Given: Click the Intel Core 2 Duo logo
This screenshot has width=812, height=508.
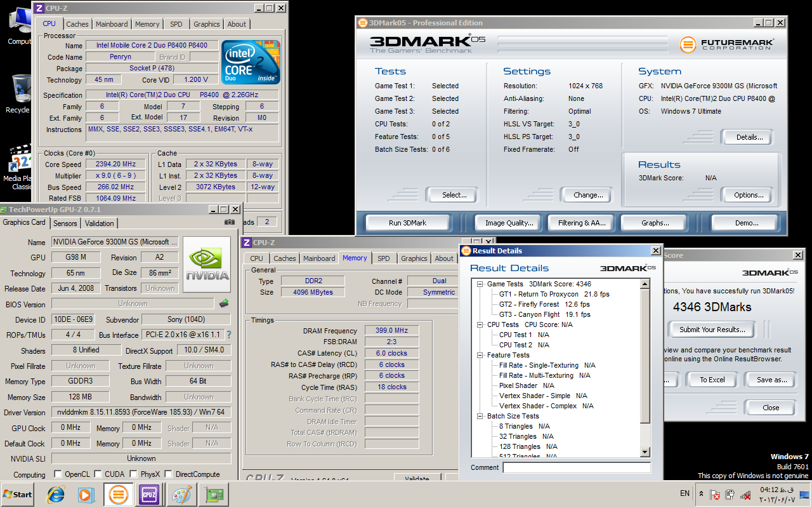Looking at the screenshot, I should click(251, 62).
